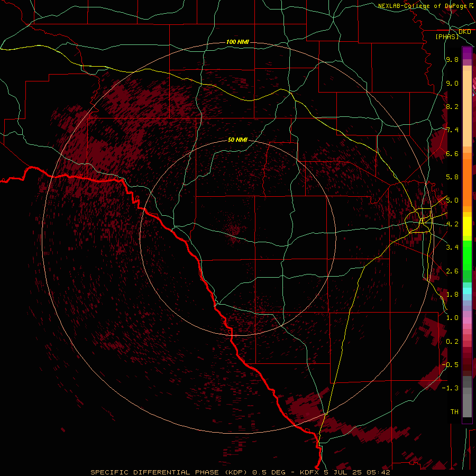
Task: Click the 9.0 value on the scale
Action: click(452, 83)
